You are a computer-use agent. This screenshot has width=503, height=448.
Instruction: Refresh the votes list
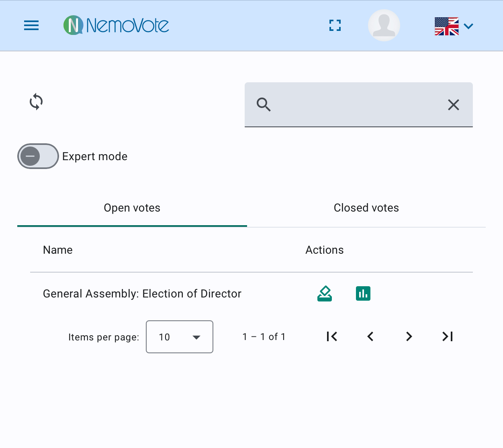point(36,102)
